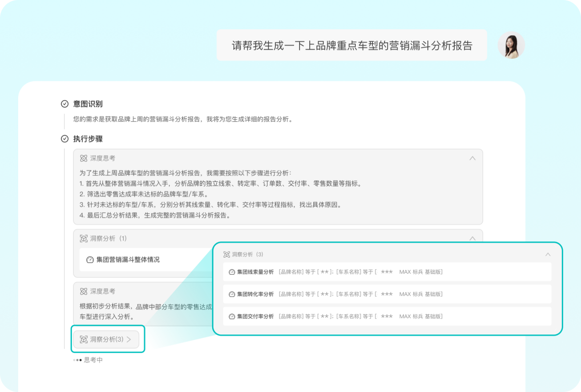
Task: Click the 思考中 progress indicator dots
Action: tap(77, 360)
